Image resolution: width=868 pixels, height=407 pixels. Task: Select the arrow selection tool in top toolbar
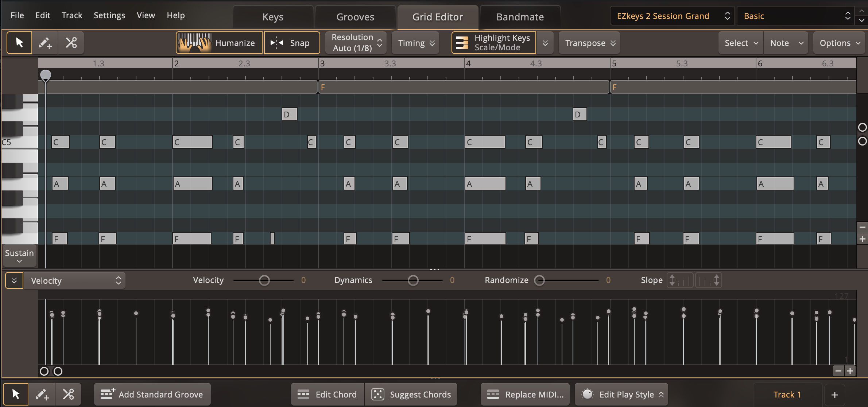(19, 42)
